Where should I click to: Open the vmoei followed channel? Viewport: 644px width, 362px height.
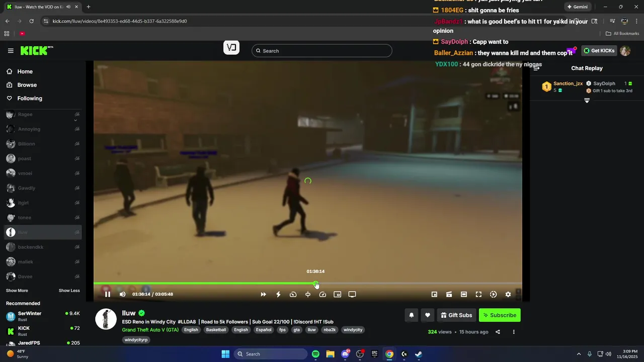(x=43, y=173)
